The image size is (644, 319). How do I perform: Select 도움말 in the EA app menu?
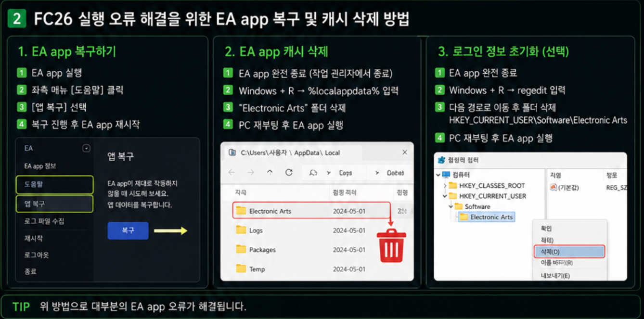click(x=54, y=184)
